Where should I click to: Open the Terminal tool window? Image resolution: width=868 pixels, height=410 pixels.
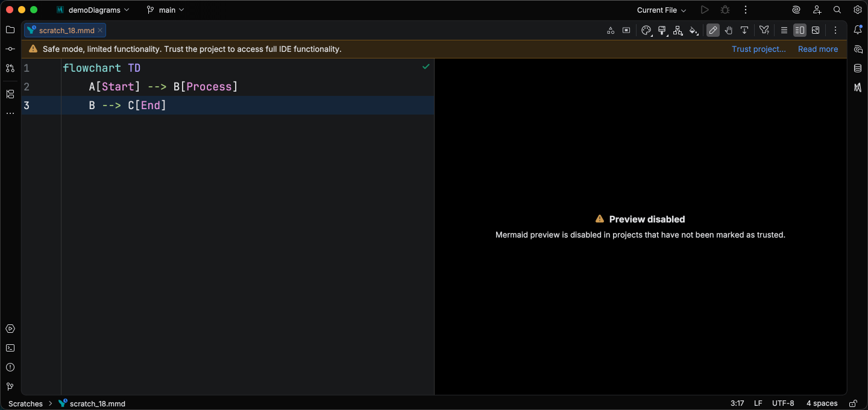pos(10,348)
